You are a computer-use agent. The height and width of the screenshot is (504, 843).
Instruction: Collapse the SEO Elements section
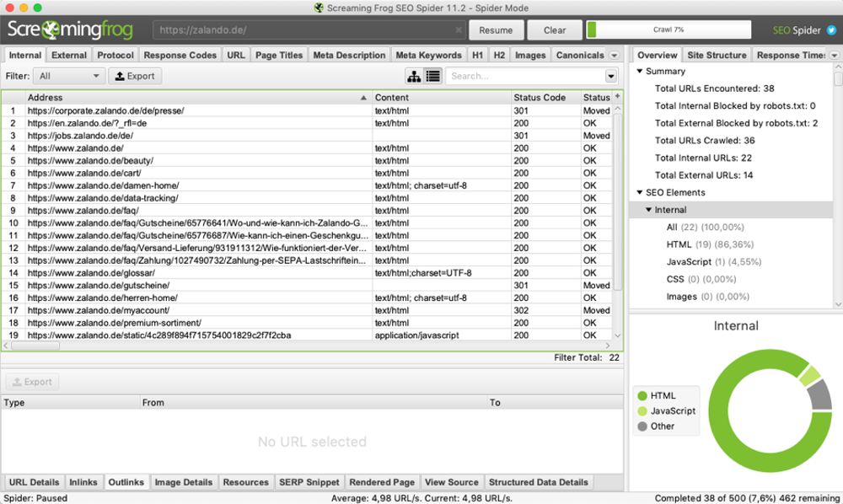[x=640, y=192]
